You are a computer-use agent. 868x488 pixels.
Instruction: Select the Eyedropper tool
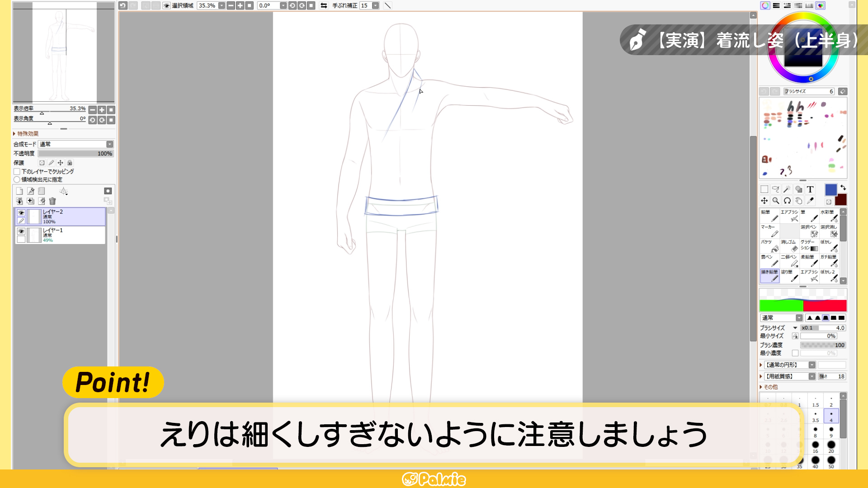coord(810,201)
